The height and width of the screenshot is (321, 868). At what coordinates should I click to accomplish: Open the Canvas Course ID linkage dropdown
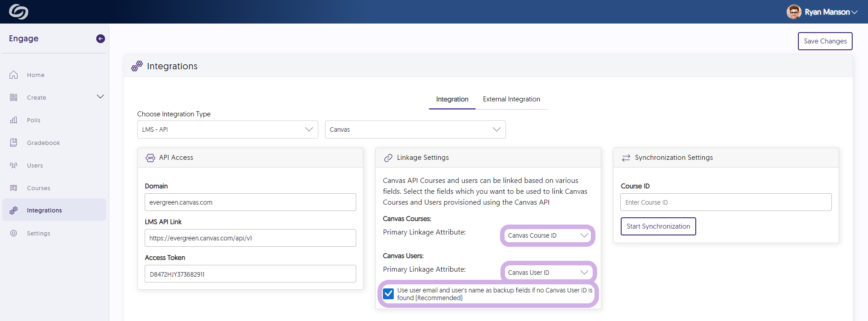(548, 235)
